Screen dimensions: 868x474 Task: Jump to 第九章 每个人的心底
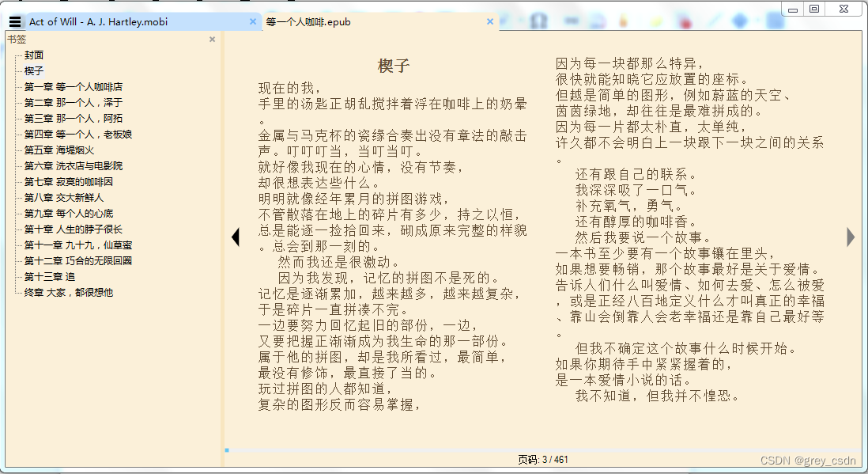pos(69,213)
